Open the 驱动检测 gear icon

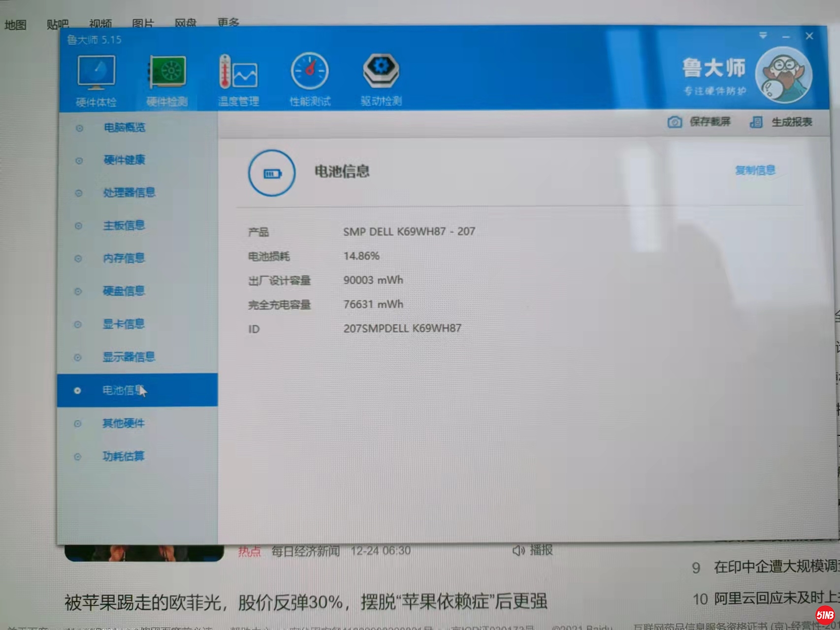click(381, 71)
